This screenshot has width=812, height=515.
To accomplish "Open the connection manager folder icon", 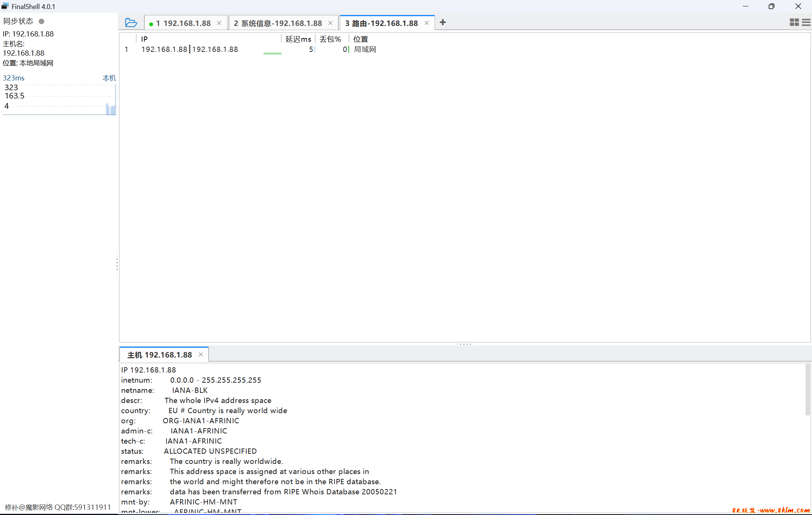I will coord(131,23).
